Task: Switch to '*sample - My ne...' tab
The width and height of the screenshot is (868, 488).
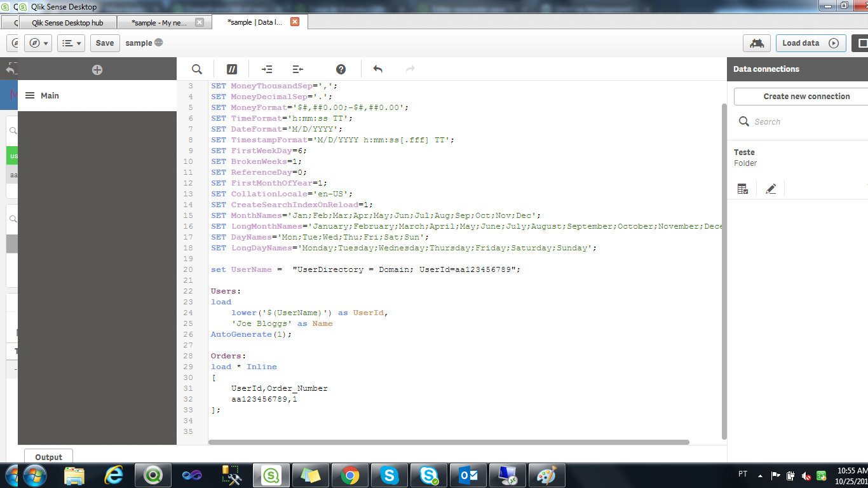Action: pos(158,22)
